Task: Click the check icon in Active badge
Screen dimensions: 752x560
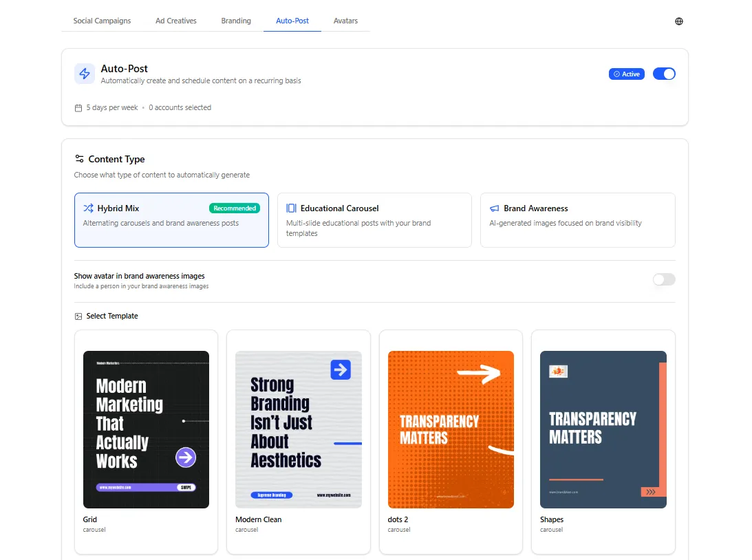Action: click(616, 74)
